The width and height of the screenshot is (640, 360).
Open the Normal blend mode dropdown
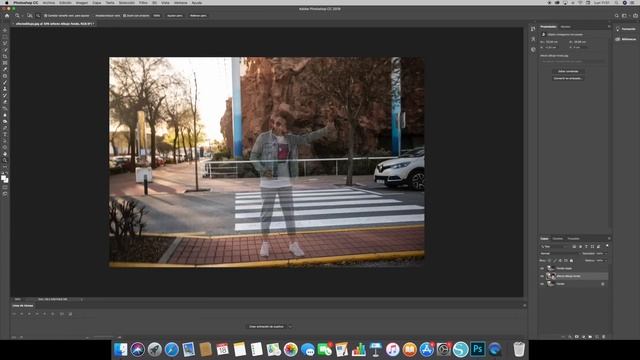point(561,253)
